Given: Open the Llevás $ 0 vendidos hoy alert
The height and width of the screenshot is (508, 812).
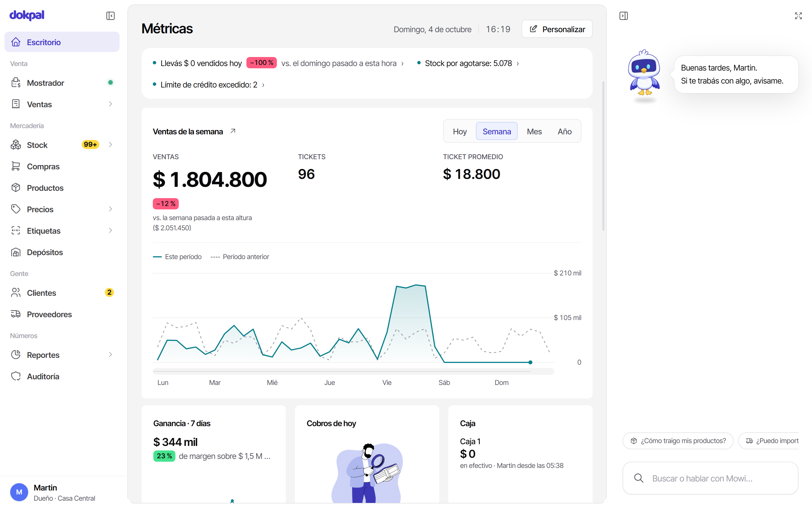Looking at the screenshot, I should [x=278, y=63].
